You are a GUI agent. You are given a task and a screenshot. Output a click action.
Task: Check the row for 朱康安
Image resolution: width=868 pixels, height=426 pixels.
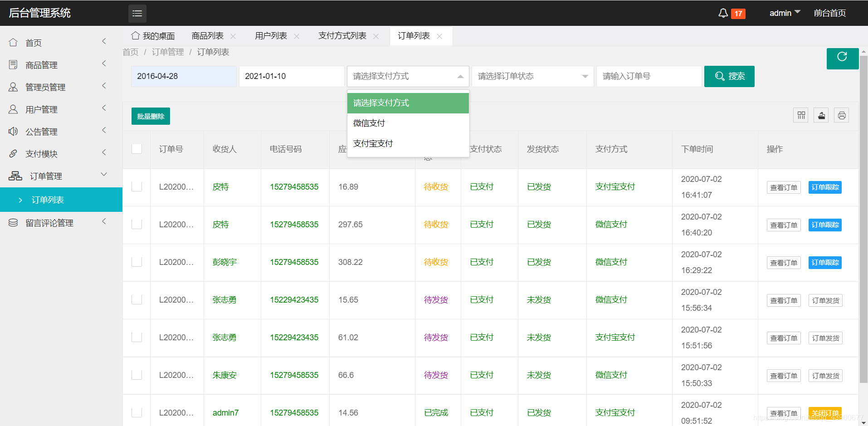coord(137,375)
